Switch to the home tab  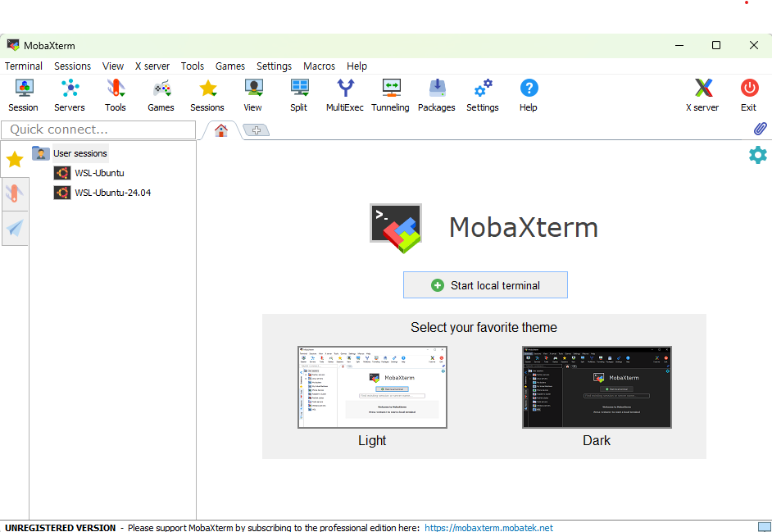221,130
